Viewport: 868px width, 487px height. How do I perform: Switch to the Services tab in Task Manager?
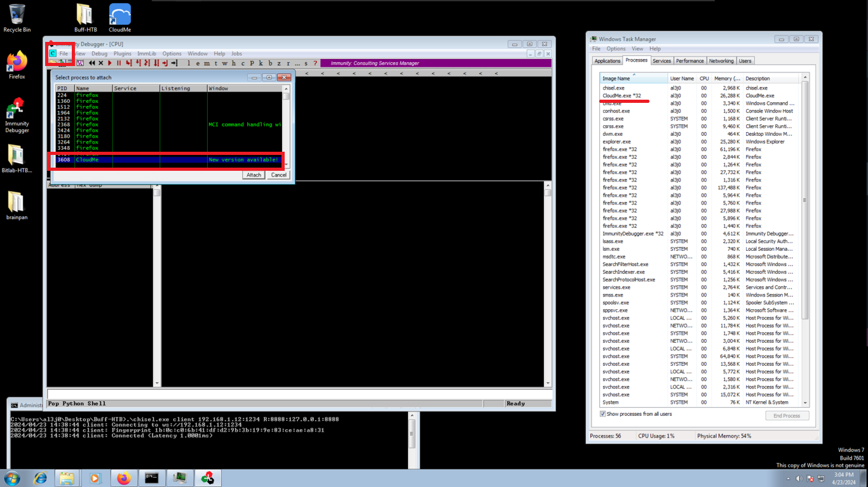tap(661, 61)
